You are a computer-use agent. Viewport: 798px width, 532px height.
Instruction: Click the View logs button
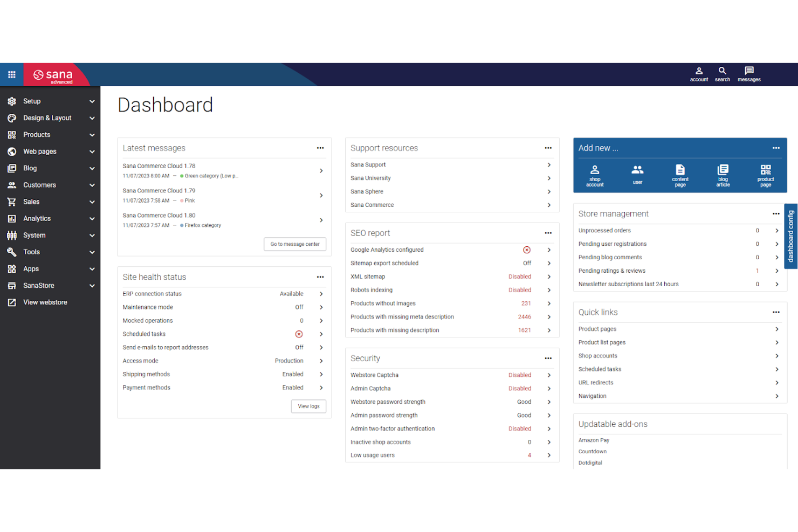[x=308, y=406]
